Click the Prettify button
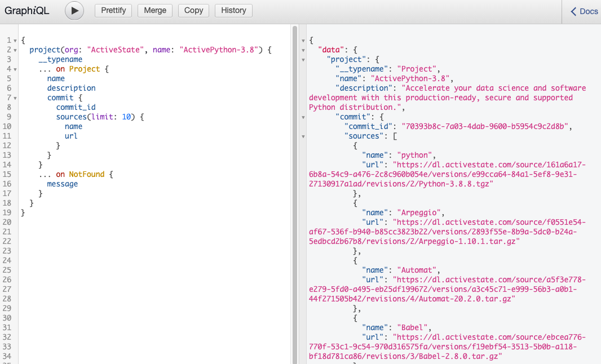This screenshot has height=364, width=601. coord(113,10)
